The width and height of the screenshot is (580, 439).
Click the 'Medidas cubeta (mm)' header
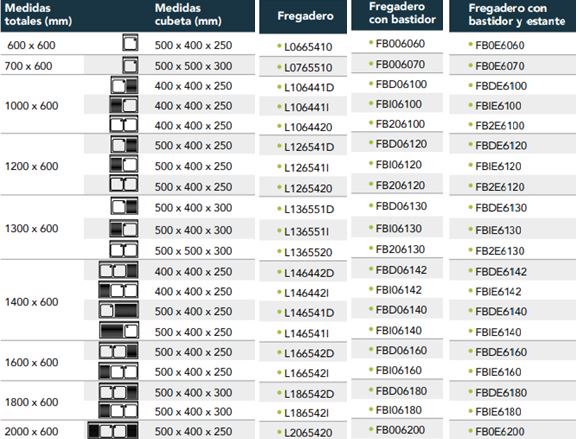(x=188, y=14)
